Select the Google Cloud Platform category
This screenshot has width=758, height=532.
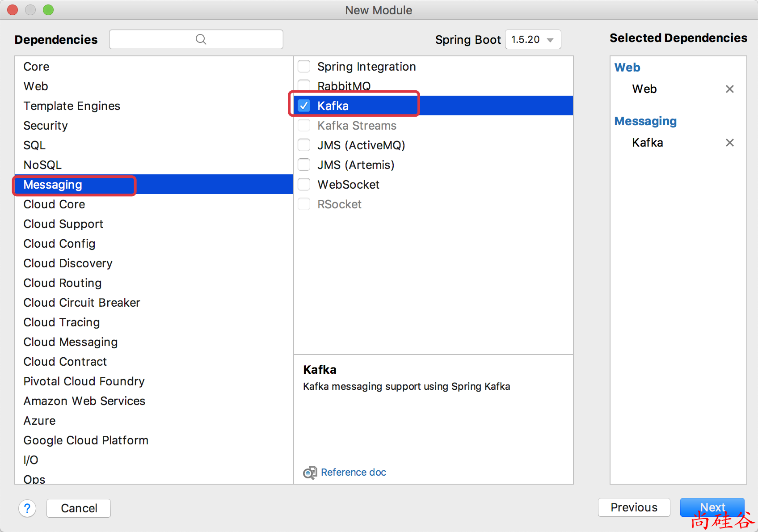pos(154,440)
